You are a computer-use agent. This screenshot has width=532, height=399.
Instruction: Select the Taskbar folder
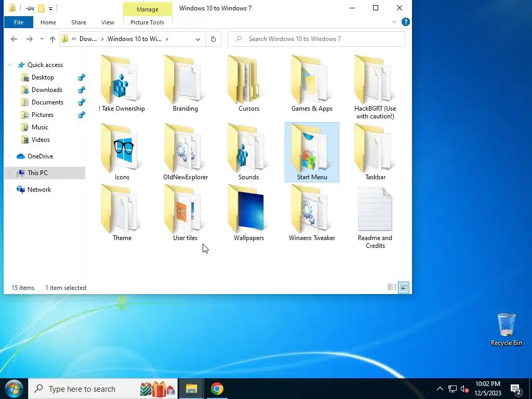[375, 152]
